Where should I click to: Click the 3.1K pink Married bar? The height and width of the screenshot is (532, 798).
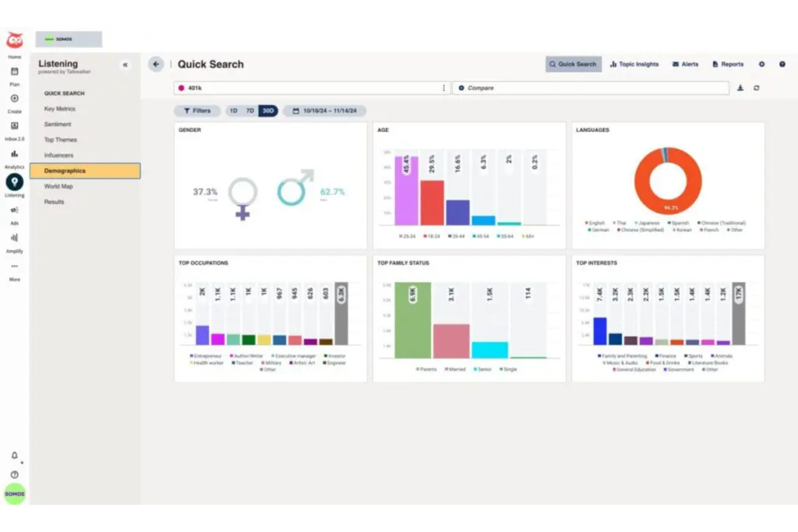(x=451, y=341)
